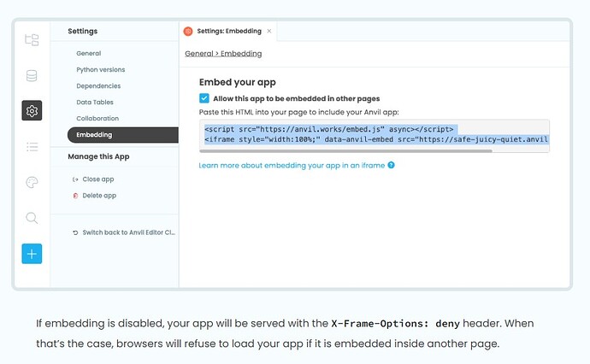Click the Search magnifier icon
This screenshot has width=590, height=364.
(x=32, y=218)
